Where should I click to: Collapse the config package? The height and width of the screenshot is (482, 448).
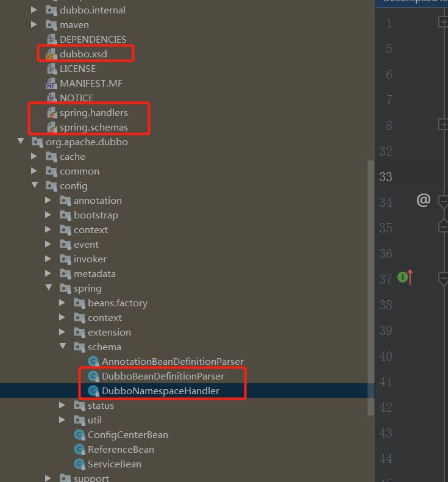click(35, 185)
